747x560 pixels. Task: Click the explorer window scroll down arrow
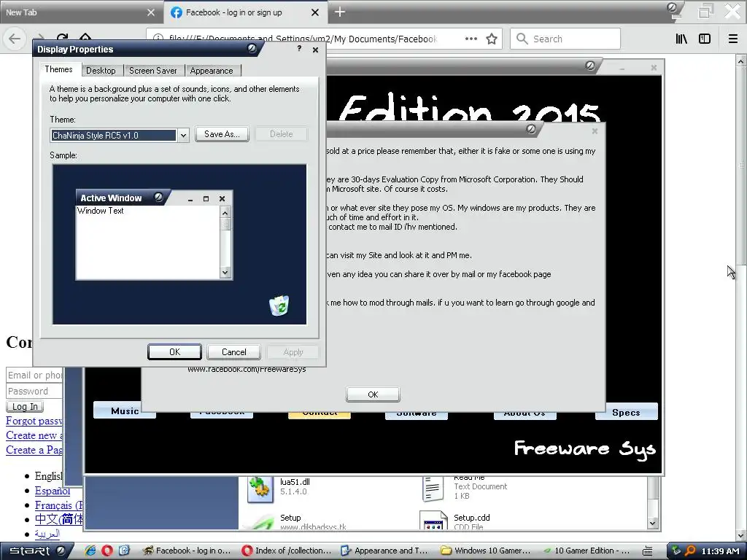click(x=652, y=523)
